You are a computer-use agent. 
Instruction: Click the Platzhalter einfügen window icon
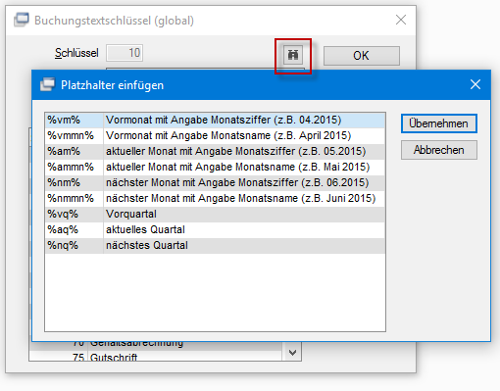pos(47,84)
